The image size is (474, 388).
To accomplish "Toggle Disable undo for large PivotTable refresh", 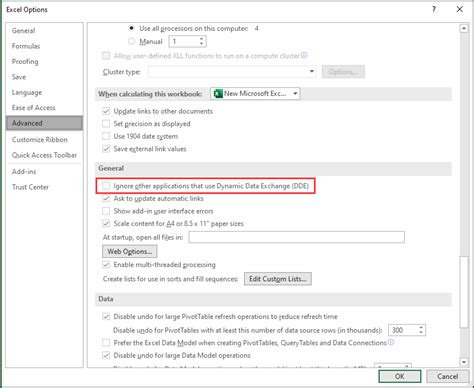I will pos(106,316).
